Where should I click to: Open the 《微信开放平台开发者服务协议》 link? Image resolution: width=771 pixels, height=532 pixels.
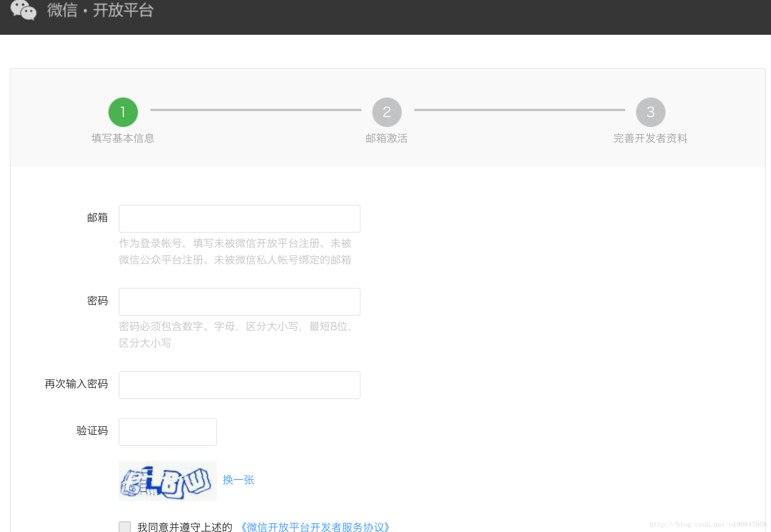pyautogui.click(x=315, y=527)
